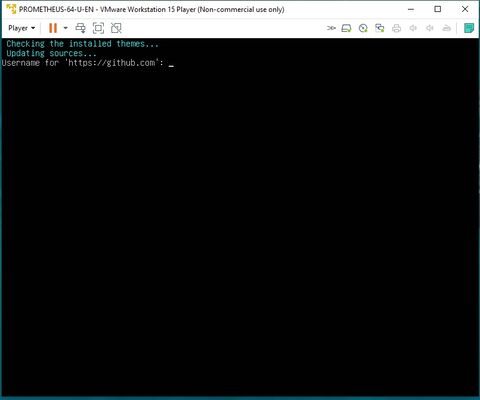Maximize the VMware Player window
Screen dimensions: 480x400
(438, 9)
